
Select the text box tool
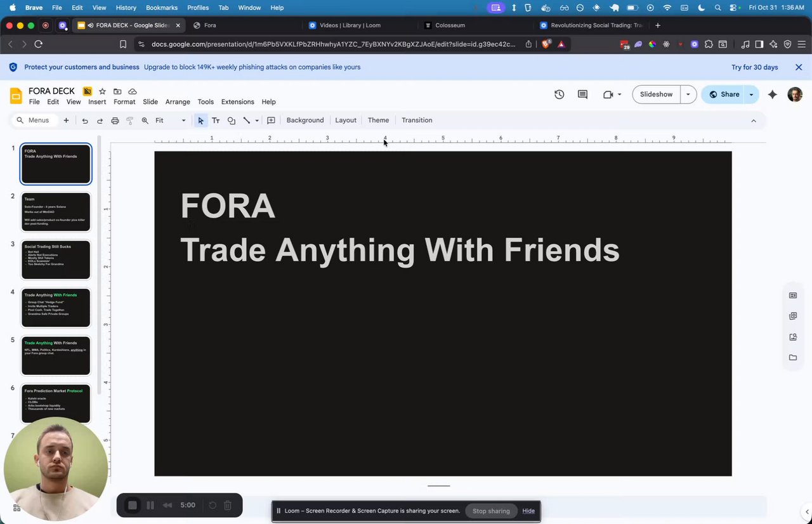tap(216, 121)
